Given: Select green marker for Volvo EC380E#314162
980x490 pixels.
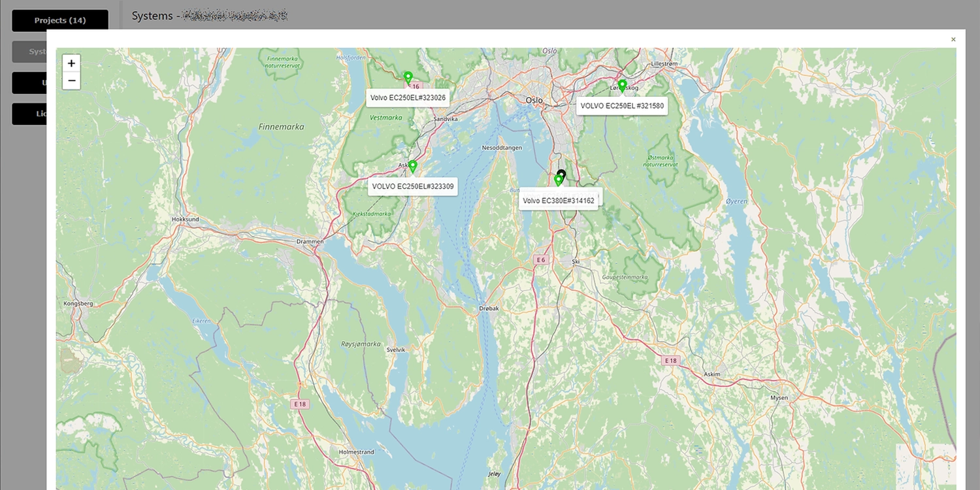Looking at the screenshot, I should (558, 180).
